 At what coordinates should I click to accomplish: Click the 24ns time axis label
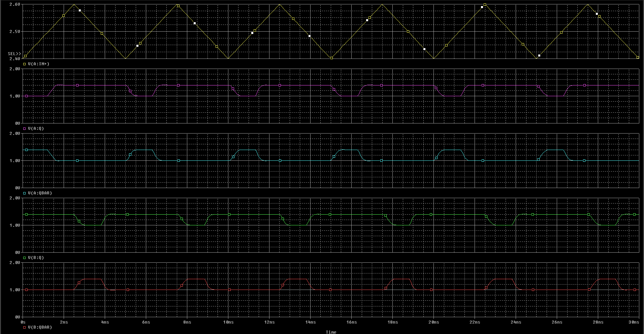tap(516, 322)
